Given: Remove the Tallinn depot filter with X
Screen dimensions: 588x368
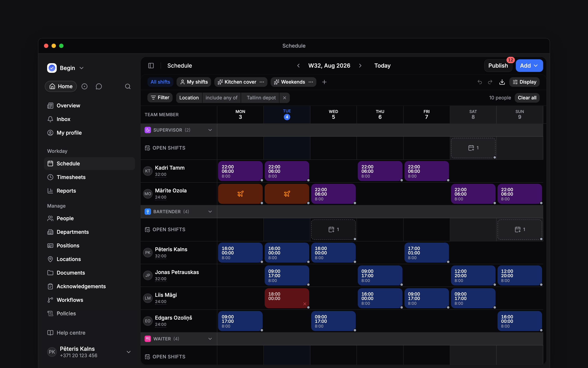Looking at the screenshot, I should point(285,98).
